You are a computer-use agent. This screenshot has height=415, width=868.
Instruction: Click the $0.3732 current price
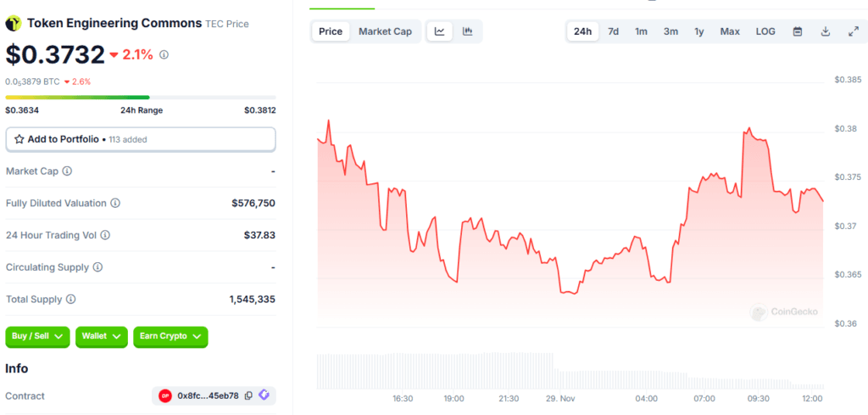[55, 55]
